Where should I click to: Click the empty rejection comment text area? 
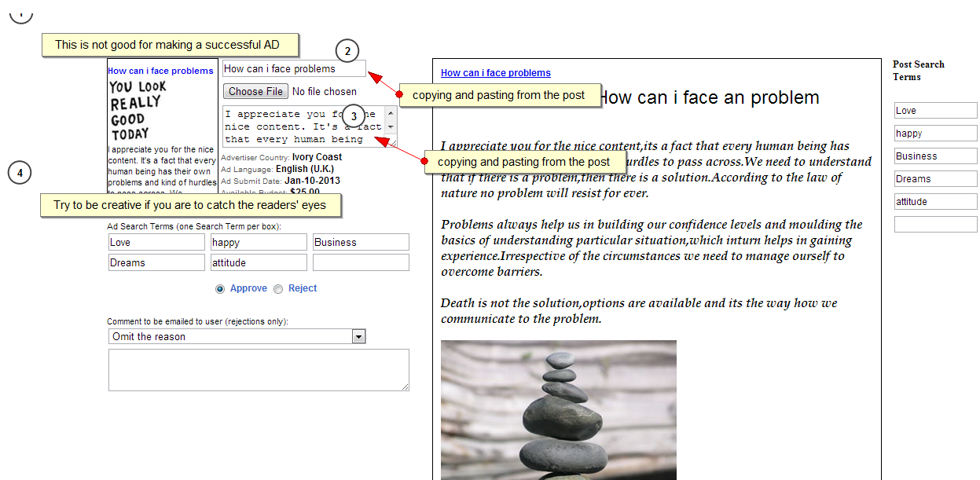pyautogui.click(x=259, y=369)
